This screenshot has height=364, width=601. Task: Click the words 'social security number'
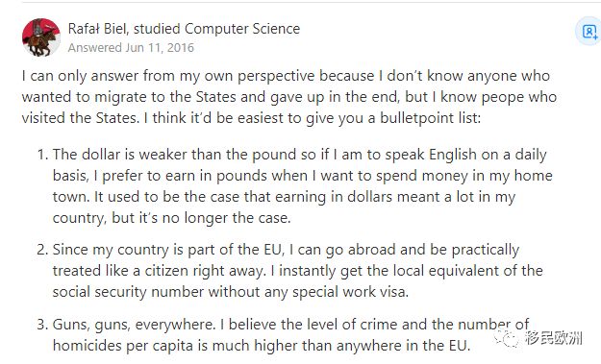128,292
